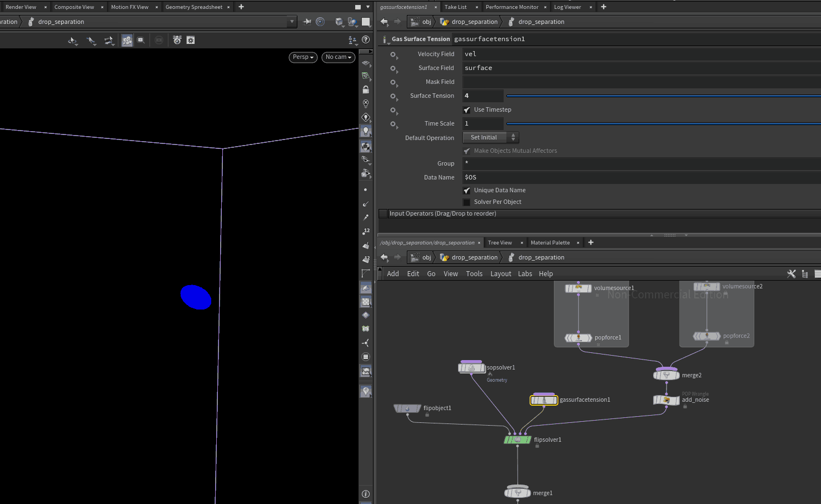
Task: Click the headlight bulb icon in viewport sidebar
Action: [x=365, y=131]
